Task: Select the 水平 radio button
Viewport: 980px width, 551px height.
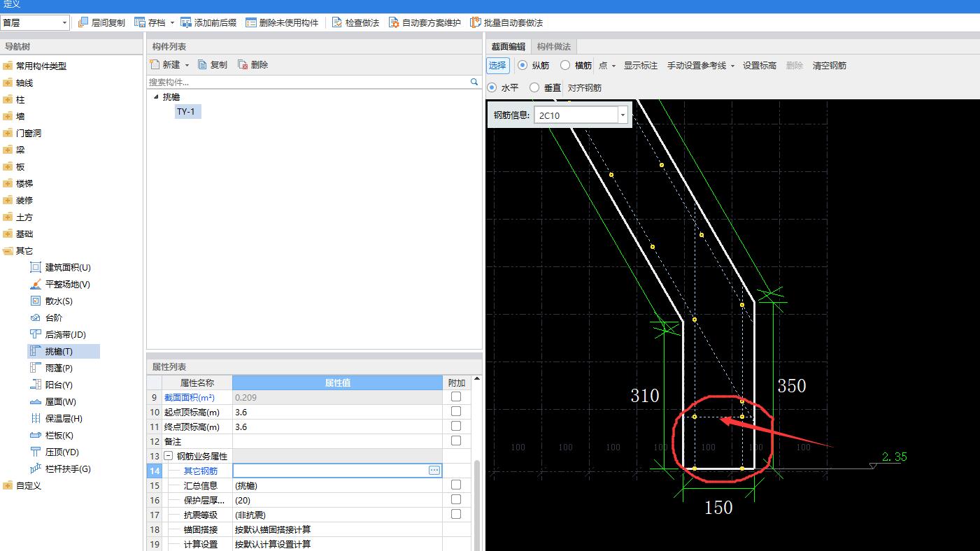Action: 492,87
